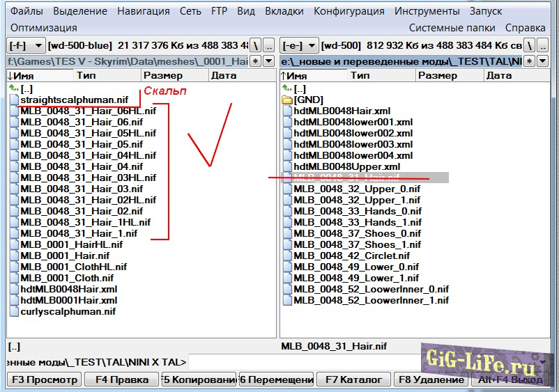The image size is (559, 392).
Task: Open the right panel favorites asterisk button
Action: (x=530, y=61)
